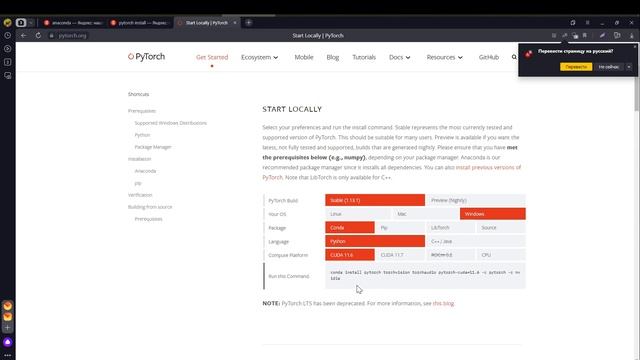Open the video play icon in sidebar
640x360 pixels.
(7, 49)
